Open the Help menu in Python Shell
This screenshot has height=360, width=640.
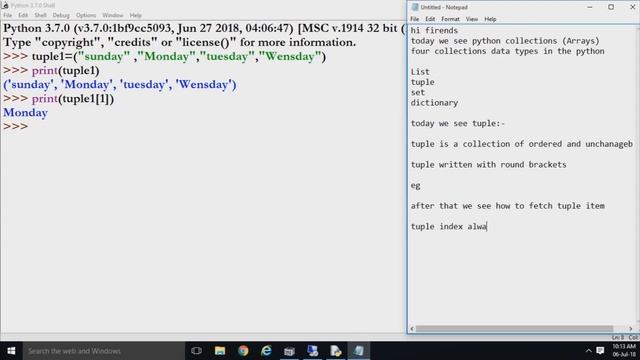coord(136,15)
